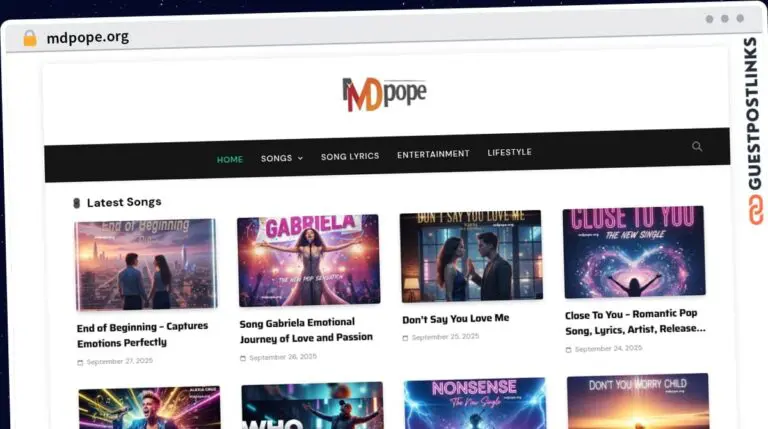This screenshot has width=768, height=429.
Task: Click the End of Beginning thumbnail image
Action: [x=146, y=264]
